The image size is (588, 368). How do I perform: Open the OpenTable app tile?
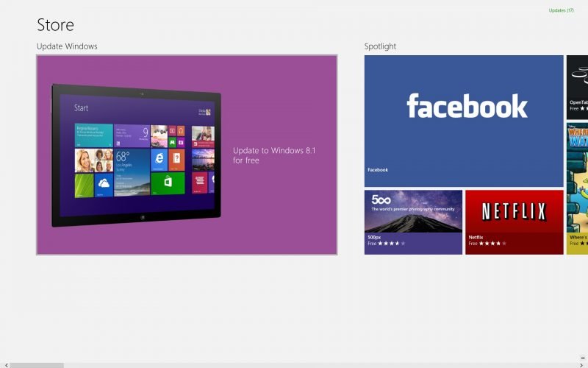click(577, 87)
